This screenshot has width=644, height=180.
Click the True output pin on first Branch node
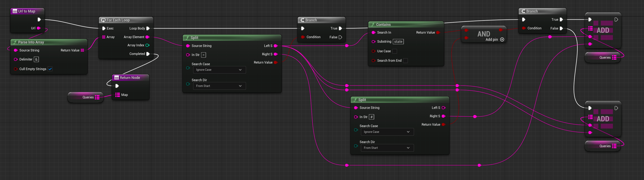click(x=340, y=28)
